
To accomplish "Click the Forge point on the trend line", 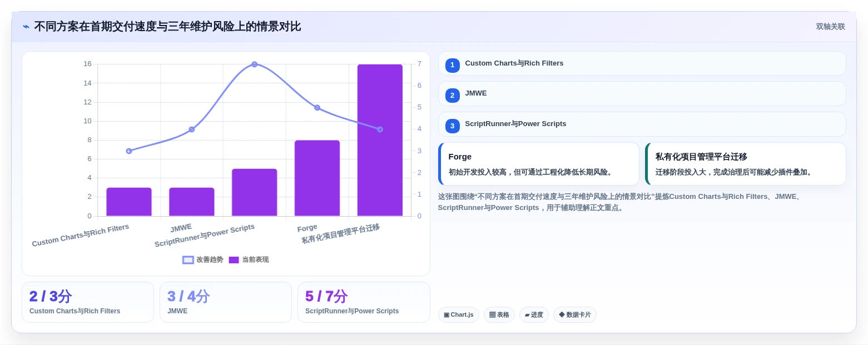I will [317, 108].
